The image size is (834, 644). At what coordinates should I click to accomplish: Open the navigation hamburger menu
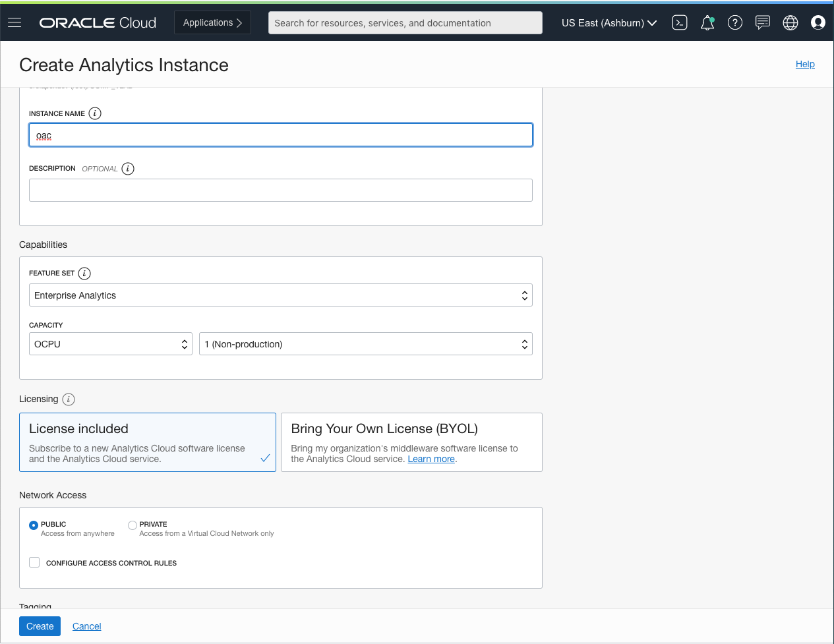(14, 22)
